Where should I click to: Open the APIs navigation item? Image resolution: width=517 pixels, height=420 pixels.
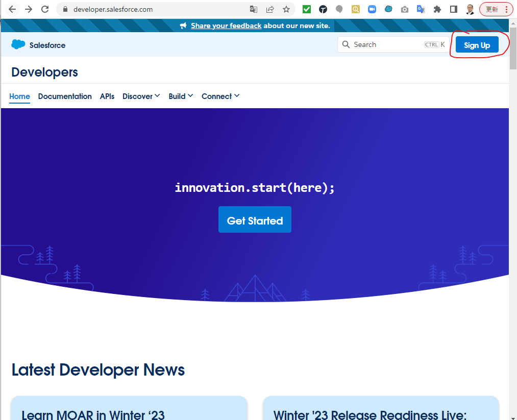[107, 96]
